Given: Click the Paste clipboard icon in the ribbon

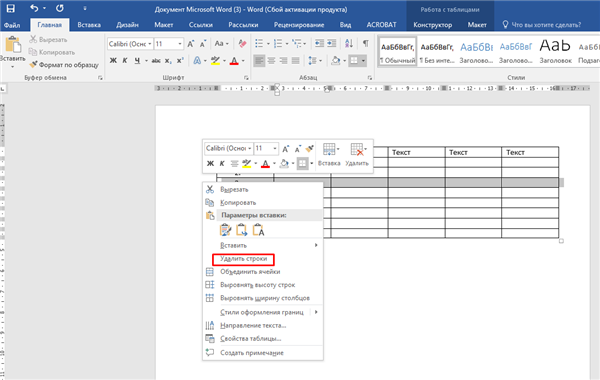Looking at the screenshot, I should (13, 45).
